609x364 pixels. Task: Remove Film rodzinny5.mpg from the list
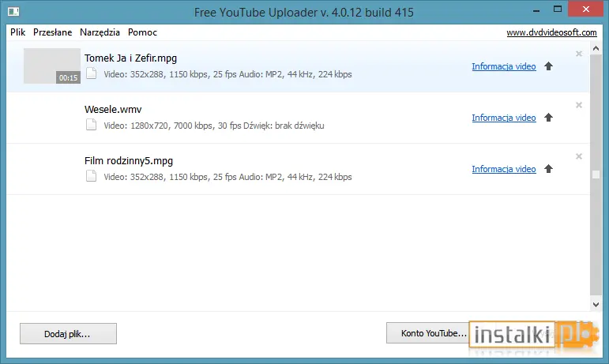pyautogui.click(x=579, y=156)
